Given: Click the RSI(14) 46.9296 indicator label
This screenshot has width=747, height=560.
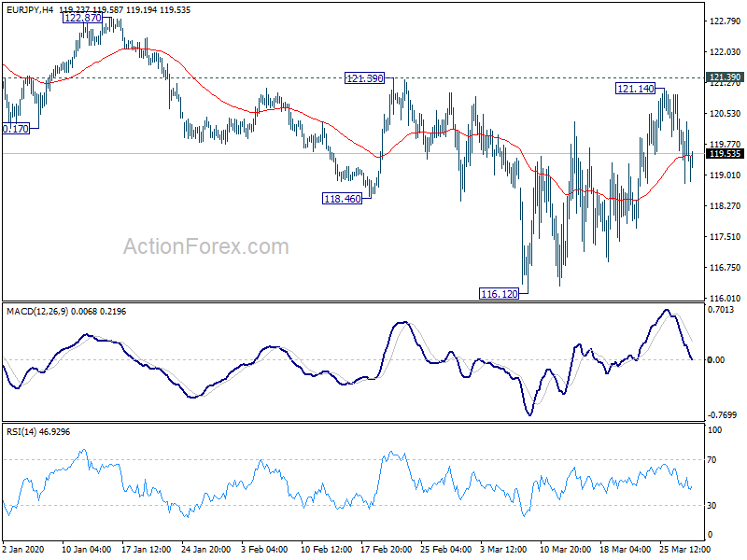Looking at the screenshot, I should 38,432.
